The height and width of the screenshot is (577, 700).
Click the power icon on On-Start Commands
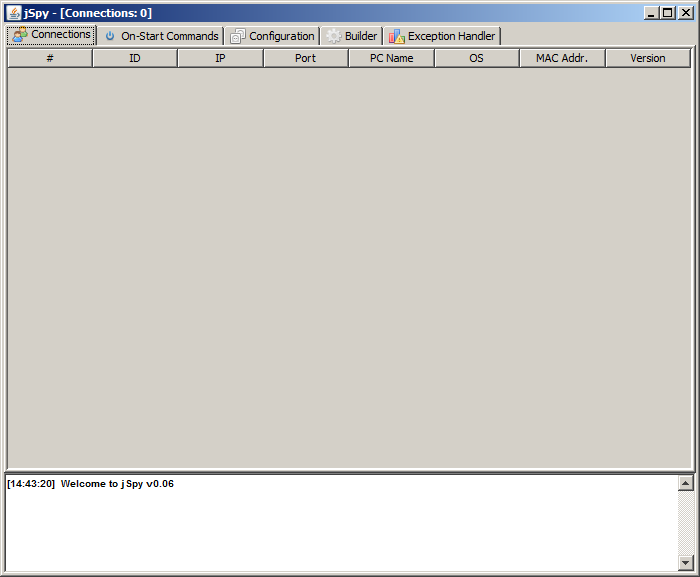[x=110, y=36]
